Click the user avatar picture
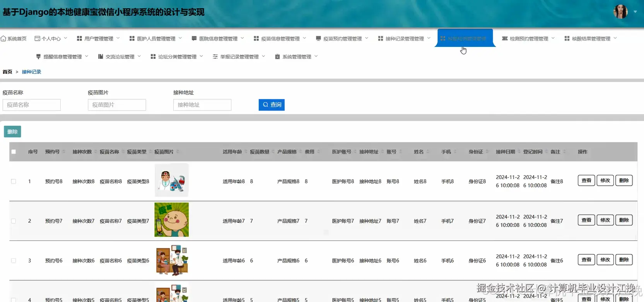Viewport: 644px width, 302px height. click(620, 12)
